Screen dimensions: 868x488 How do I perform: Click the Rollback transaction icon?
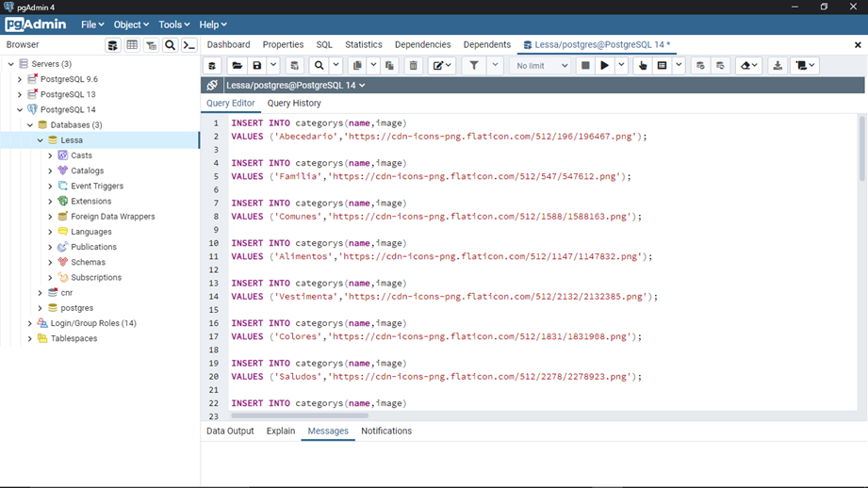click(x=720, y=66)
